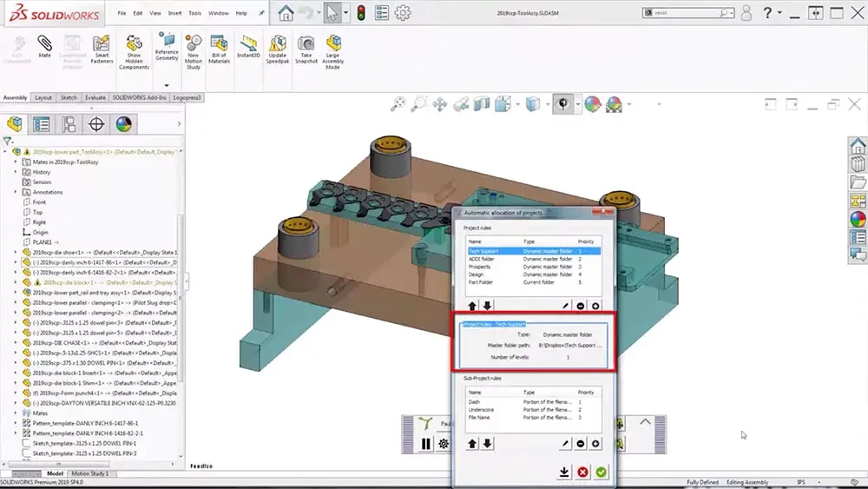This screenshot has width=868, height=489.
Task: Toggle Large Assembly Mode
Action: pyautogui.click(x=332, y=52)
